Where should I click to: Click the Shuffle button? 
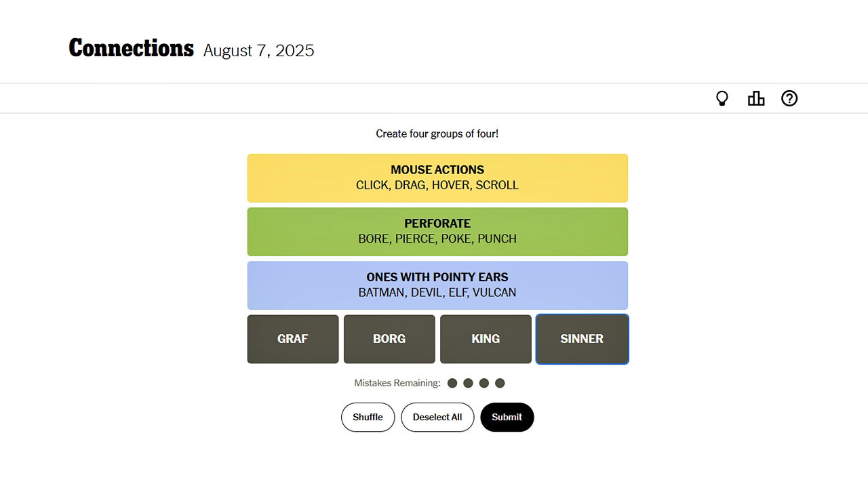(368, 418)
